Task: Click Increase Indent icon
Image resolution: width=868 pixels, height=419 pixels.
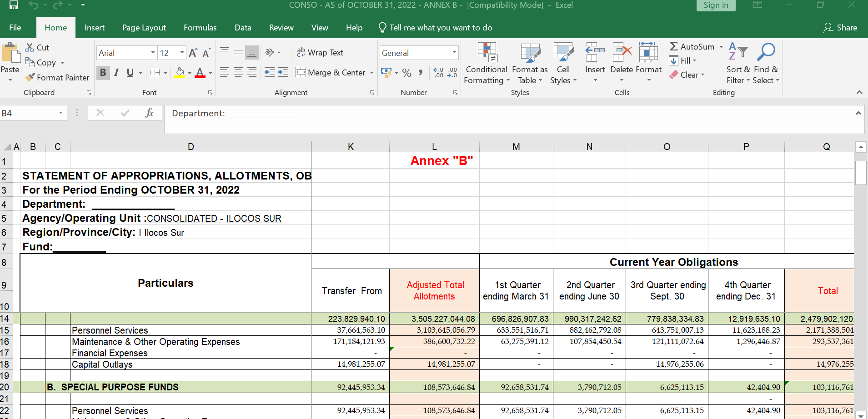Action: pyautogui.click(x=283, y=72)
